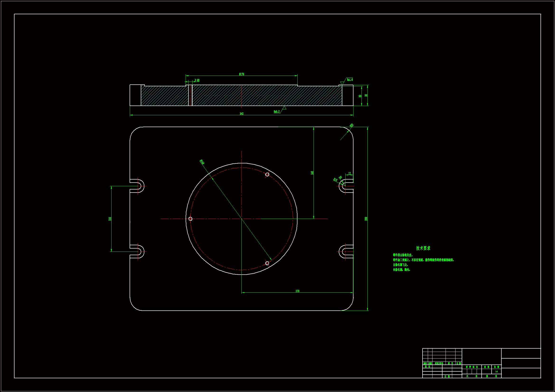Select the 3-M6 thread callout label
This screenshot has width=555, height=392.
click(197, 80)
